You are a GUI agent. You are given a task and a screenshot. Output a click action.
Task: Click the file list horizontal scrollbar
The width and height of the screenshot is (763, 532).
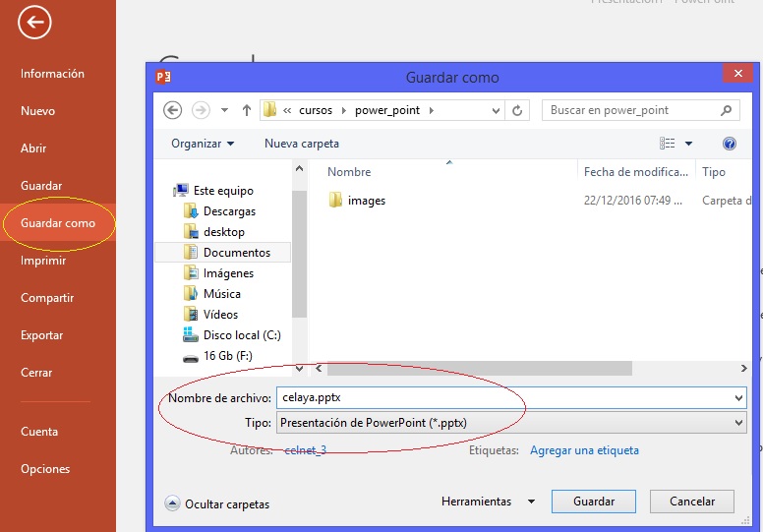(x=479, y=369)
